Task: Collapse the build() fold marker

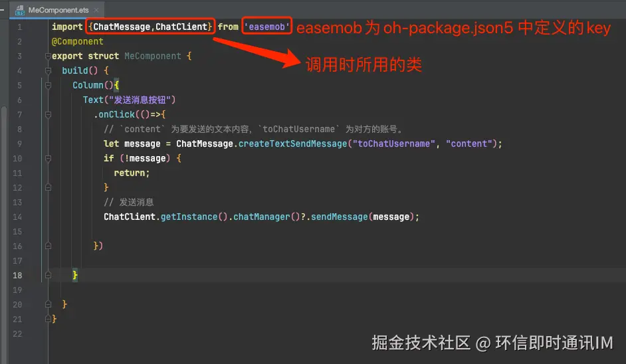Action: click(x=48, y=70)
